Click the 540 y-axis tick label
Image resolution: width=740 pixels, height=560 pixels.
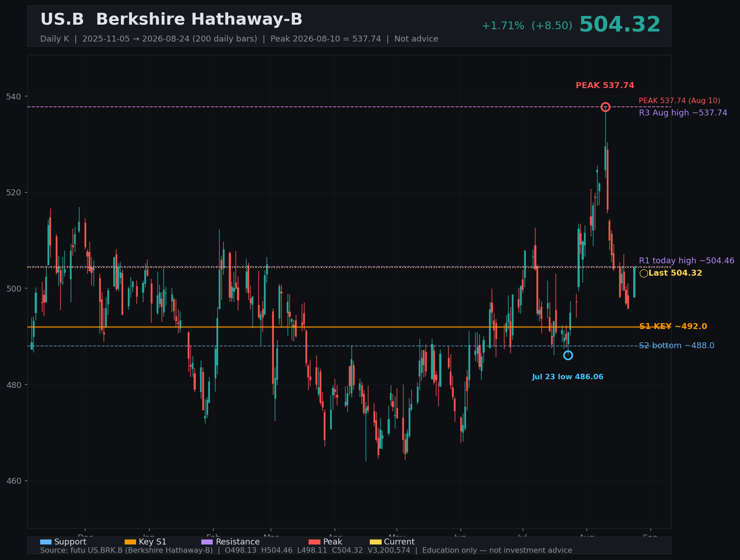coord(14,96)
